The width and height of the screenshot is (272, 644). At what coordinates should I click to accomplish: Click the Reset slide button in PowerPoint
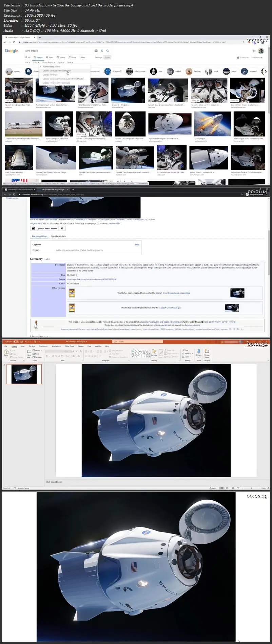[x=36, y=354]
